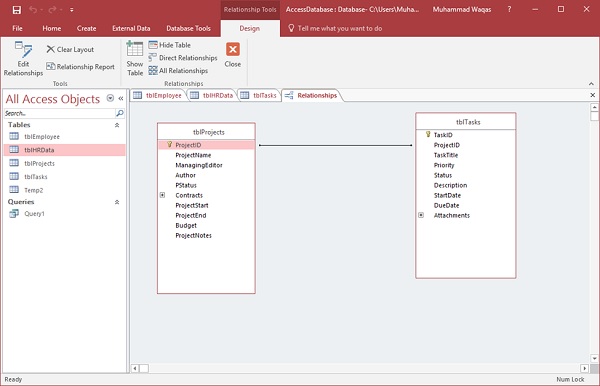Click the Save icon in the title bar

pyautogui.click(x=16, y=10)
